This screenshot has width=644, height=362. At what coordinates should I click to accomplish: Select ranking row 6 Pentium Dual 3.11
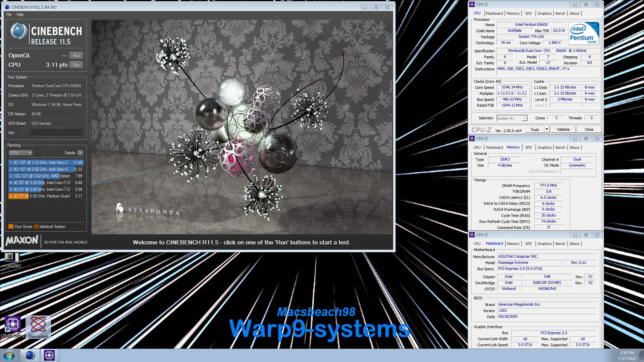pyautogui.click(x=46, y=196)
